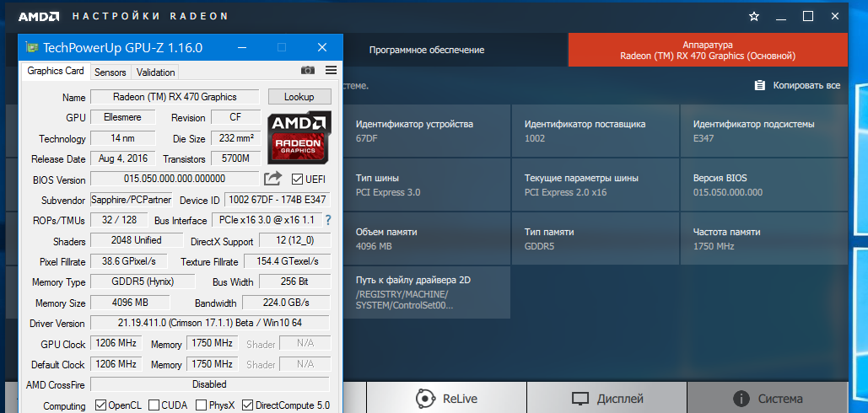Switch to the Sensors tab
The image size is (868, 413).
111,72
